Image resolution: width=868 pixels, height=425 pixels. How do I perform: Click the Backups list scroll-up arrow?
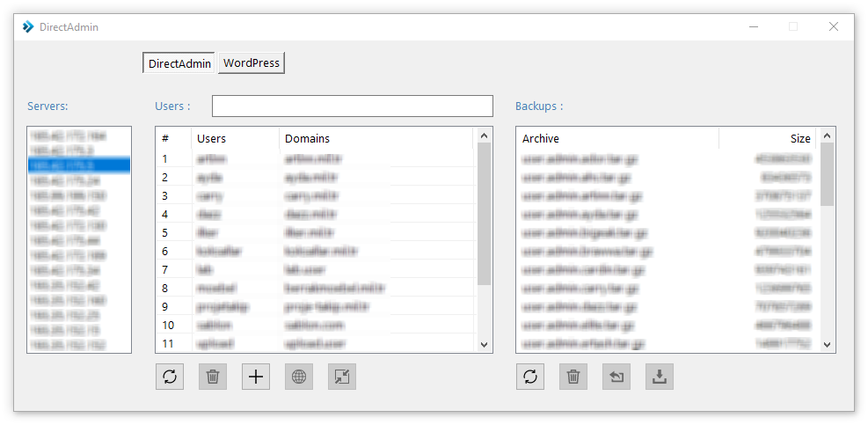[x=827, y=136]
